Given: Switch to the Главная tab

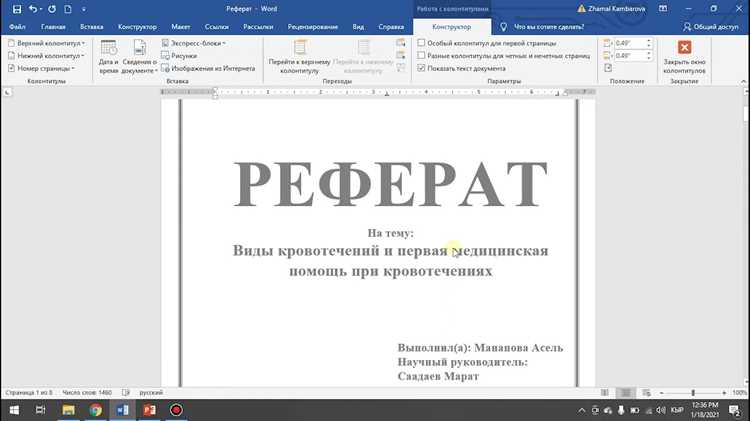Looking at the screenshot, I should (53, 27).
